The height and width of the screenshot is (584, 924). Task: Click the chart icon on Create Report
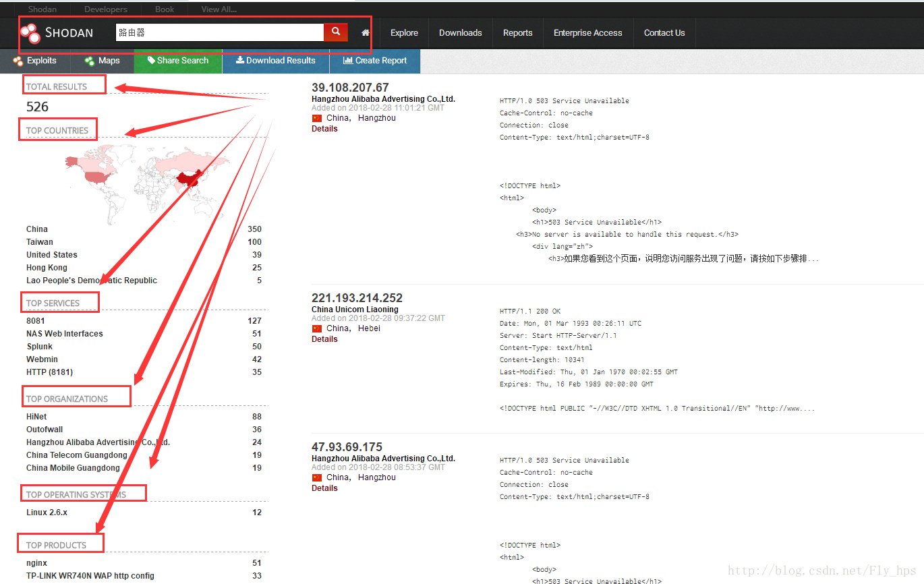coord(348,60)
